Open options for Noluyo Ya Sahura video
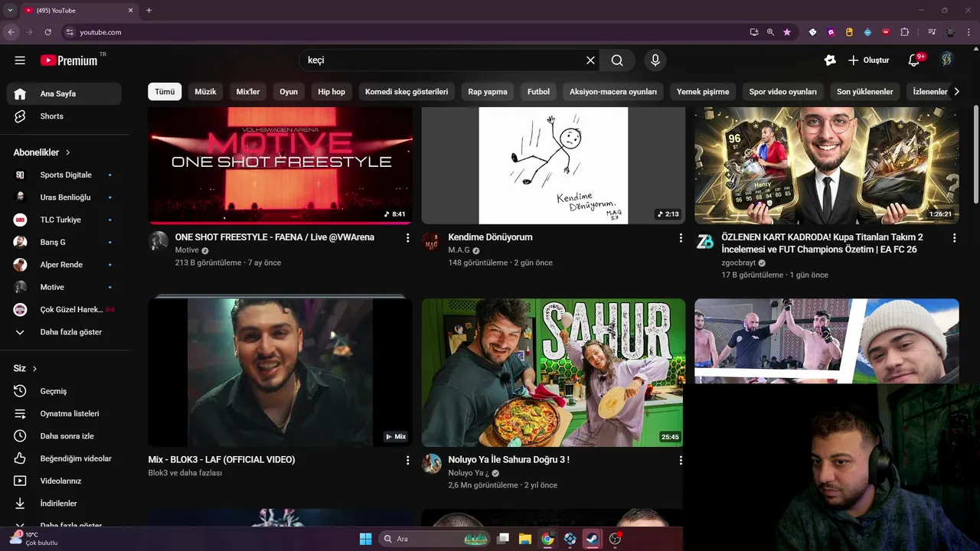 (x=681, y=461)
